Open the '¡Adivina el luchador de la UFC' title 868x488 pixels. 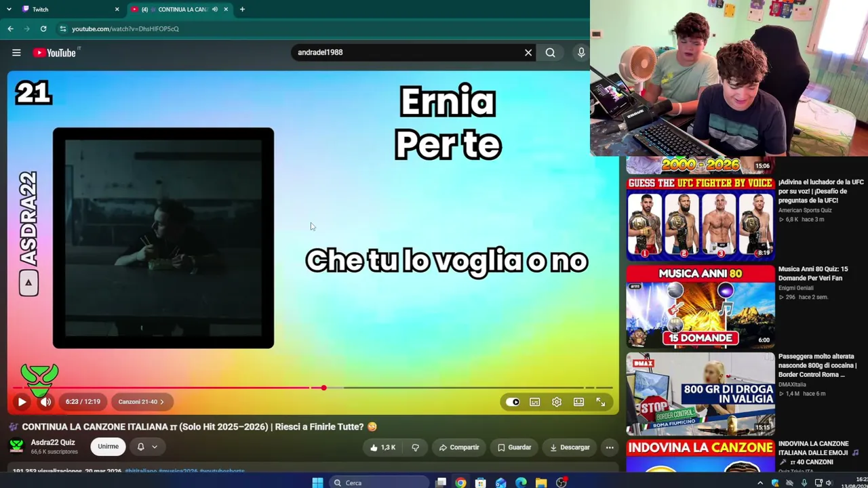coord(821,191)
